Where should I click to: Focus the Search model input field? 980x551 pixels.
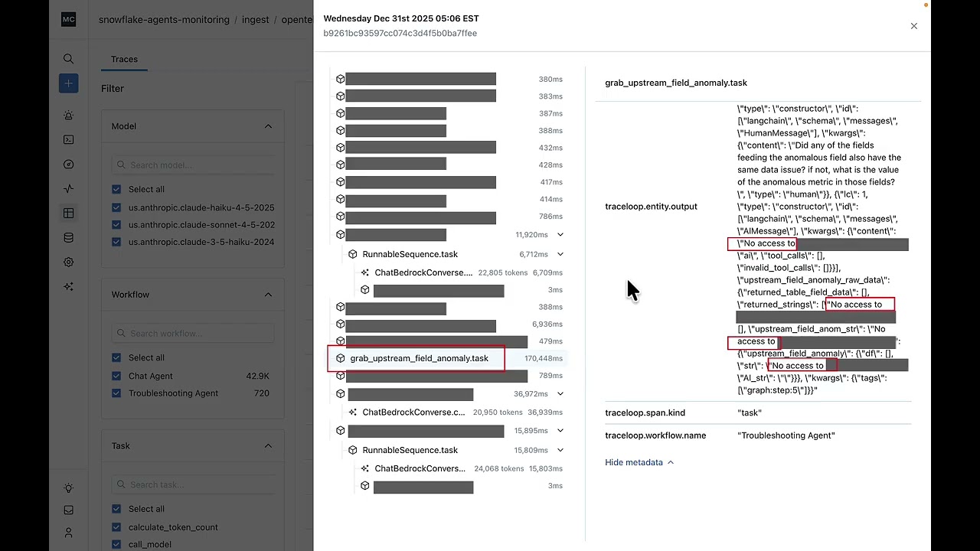[193, 165]
